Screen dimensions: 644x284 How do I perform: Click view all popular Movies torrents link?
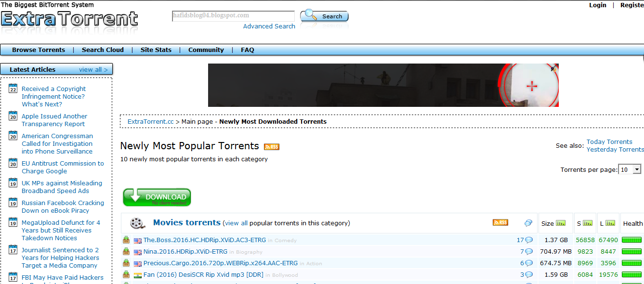(x=236, y=223)
